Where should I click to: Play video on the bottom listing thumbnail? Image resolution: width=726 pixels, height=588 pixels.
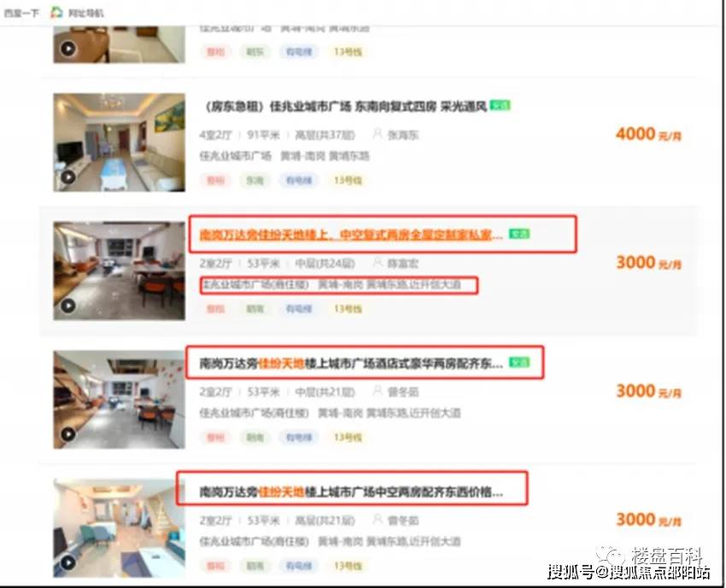point(68,562)
